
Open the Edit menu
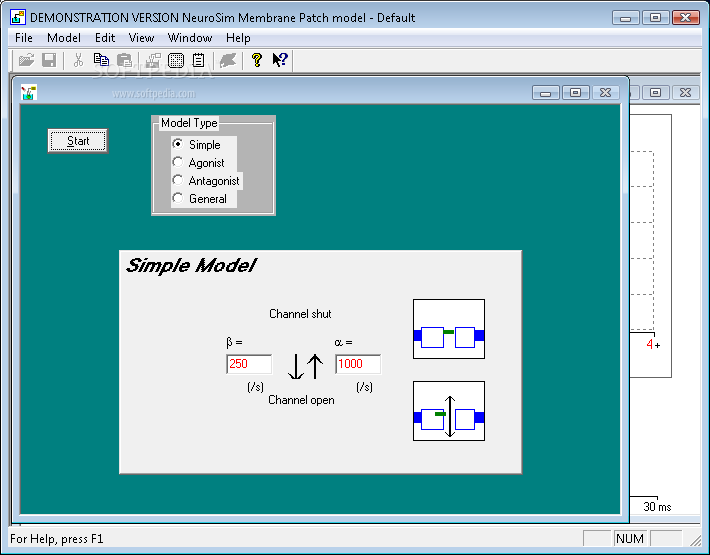tap(105, 38)
